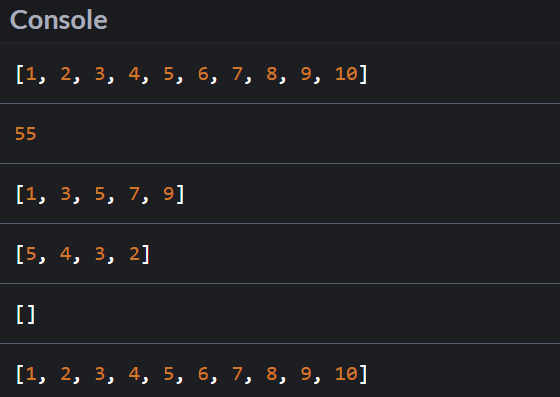The width and height of the screenshot is (560, 397).
Task: Click number 8 in the first array
Action: click(271, 74)
